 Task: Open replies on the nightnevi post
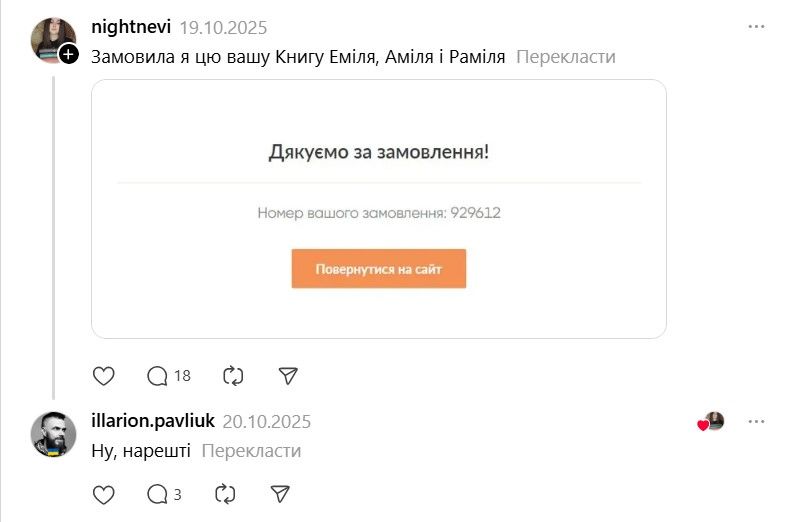[158, 376]
